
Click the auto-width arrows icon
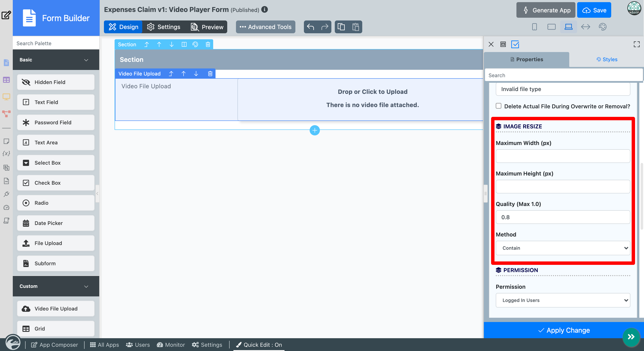point(585,27)
